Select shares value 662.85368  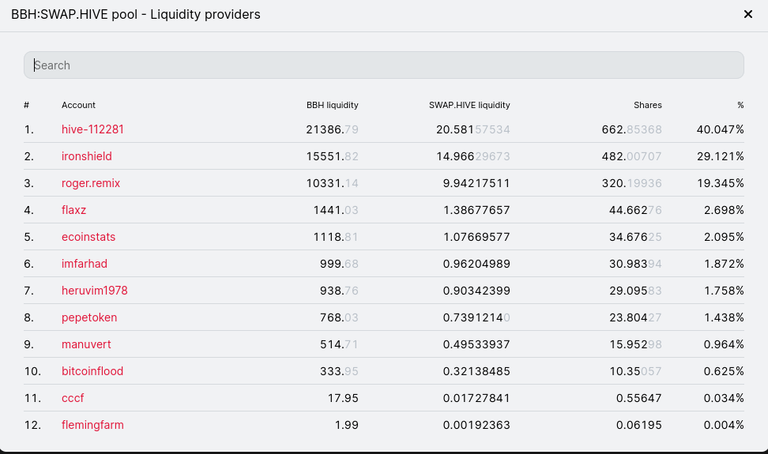632,129
